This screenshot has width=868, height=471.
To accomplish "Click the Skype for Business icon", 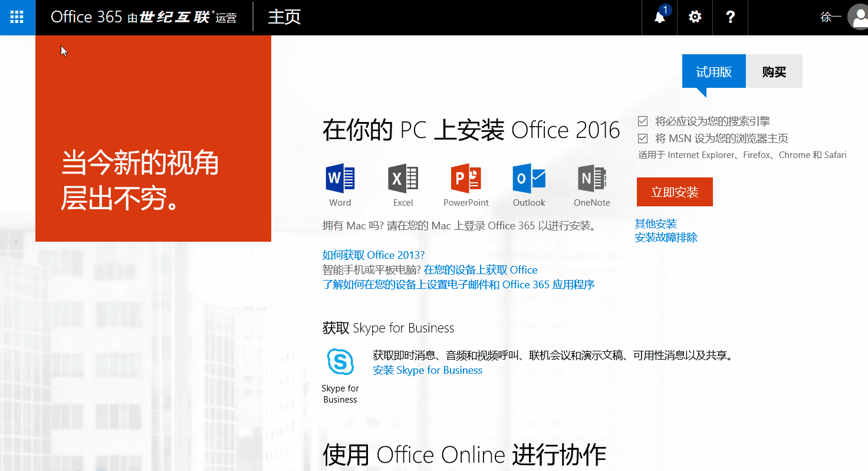I will tap(340, 361).
